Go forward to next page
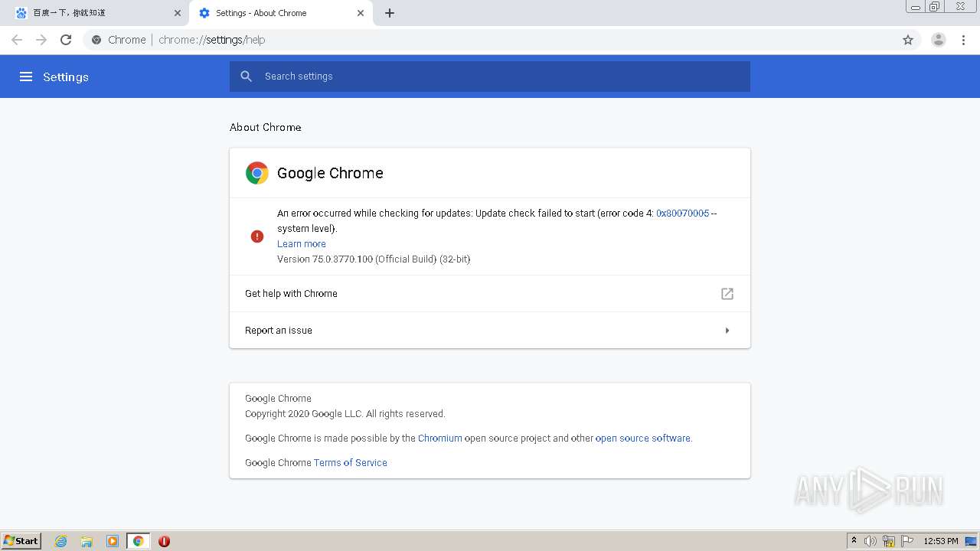The width and height of the screenshot is (980, 551). 41,40
